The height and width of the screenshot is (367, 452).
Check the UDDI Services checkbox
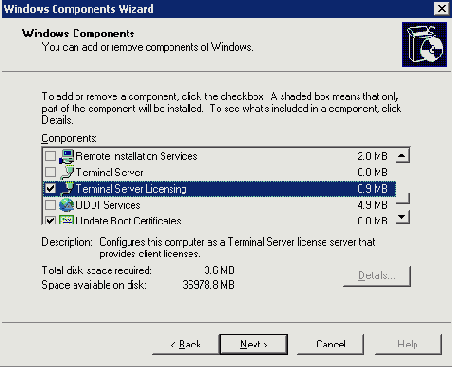50,205
